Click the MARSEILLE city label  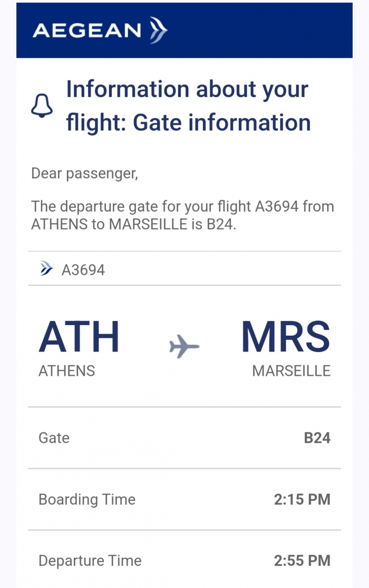(291, 371)
